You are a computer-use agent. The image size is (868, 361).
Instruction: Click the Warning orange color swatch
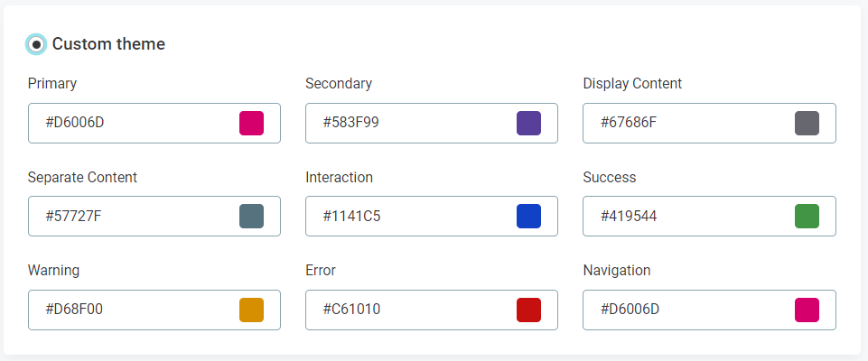coord(251,310)
